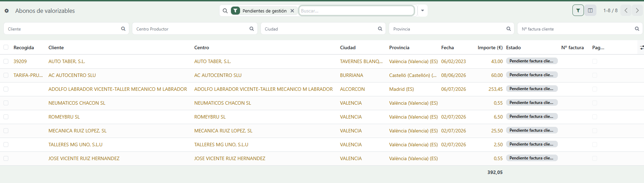Open the settings gear next to Abonos de valorizables
The image size is (644, 183).
[x=7, y=11]
